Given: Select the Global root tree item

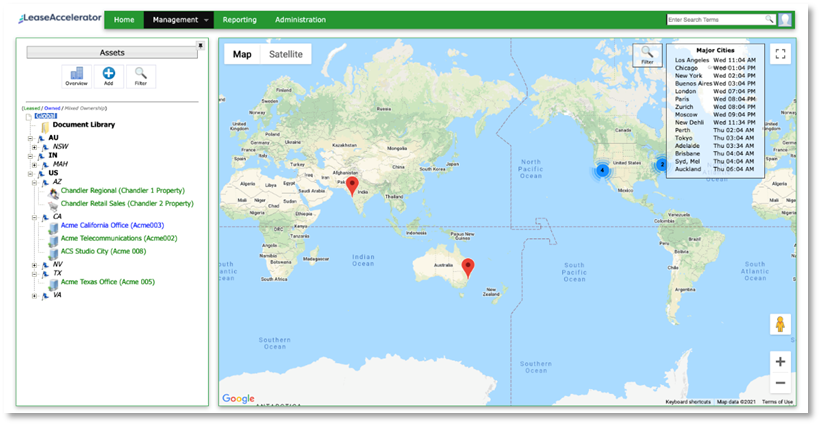Looking at the screenshot, I should click(x=45, y=116).
